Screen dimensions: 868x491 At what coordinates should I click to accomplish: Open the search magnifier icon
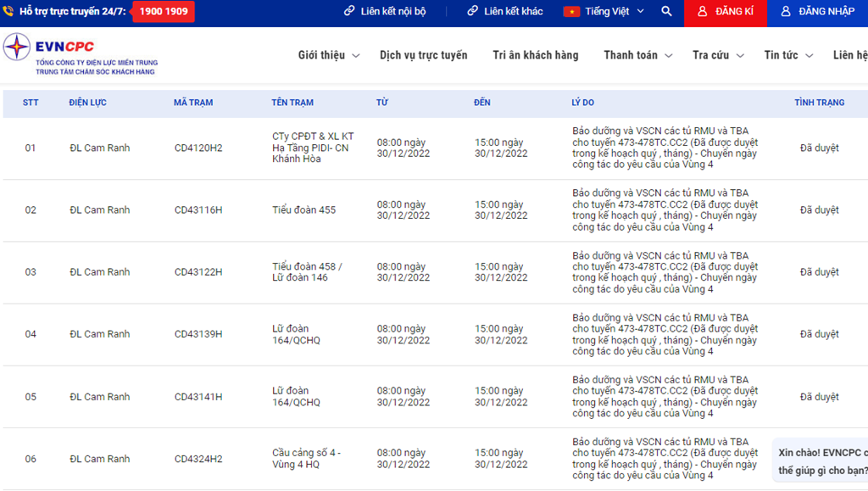tap(666, 12)
